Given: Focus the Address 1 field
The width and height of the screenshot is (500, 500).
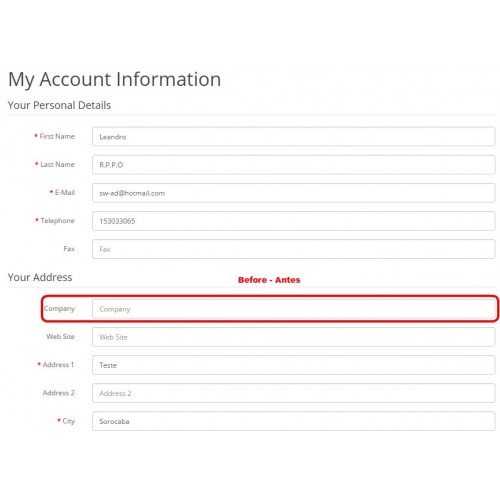Looking at the screenshot, I should tap(293, 365).
